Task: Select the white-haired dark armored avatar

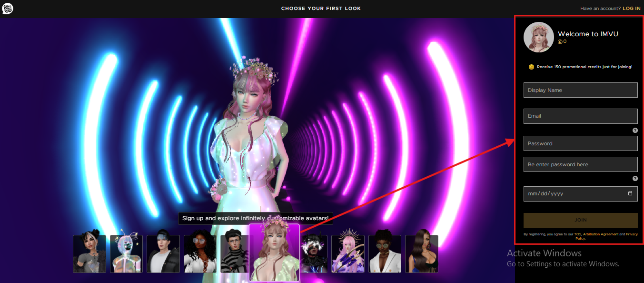Action: coord(314,254)
